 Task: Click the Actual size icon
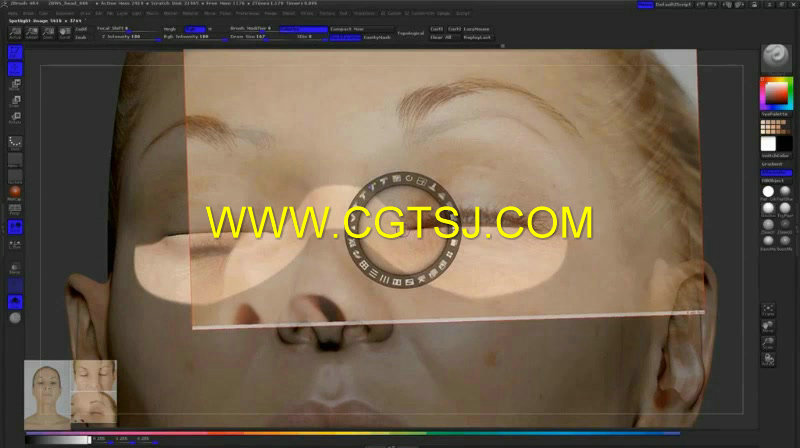tap(15, 34)
